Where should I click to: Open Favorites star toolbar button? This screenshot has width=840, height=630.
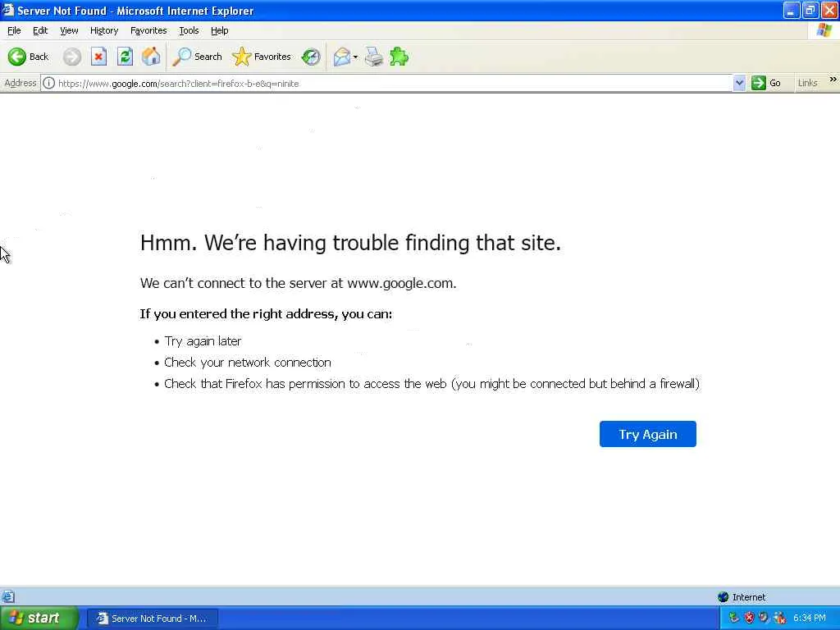coord(262,57)
